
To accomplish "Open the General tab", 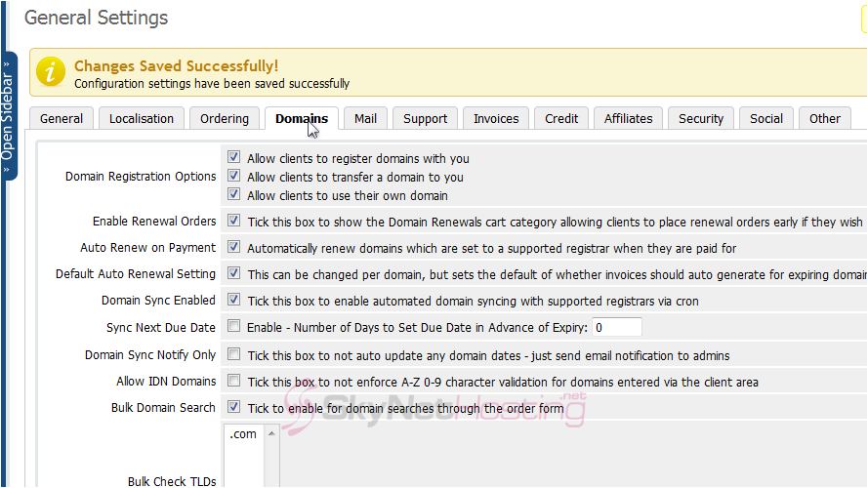I will coord(62,118).
